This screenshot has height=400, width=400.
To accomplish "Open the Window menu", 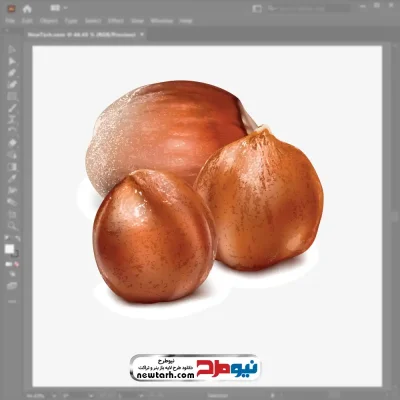I will point(162,21).
